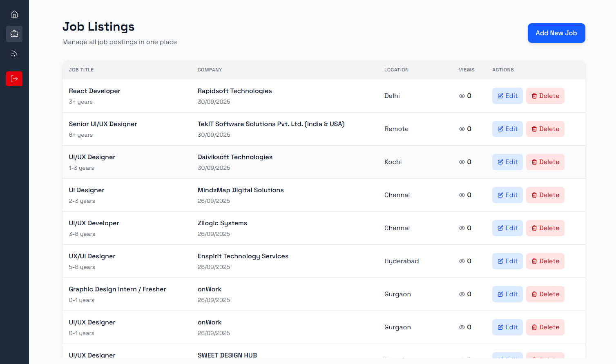Edit the Senior UI/UX Designer job

pyautogui.click(x=507, y=129)
